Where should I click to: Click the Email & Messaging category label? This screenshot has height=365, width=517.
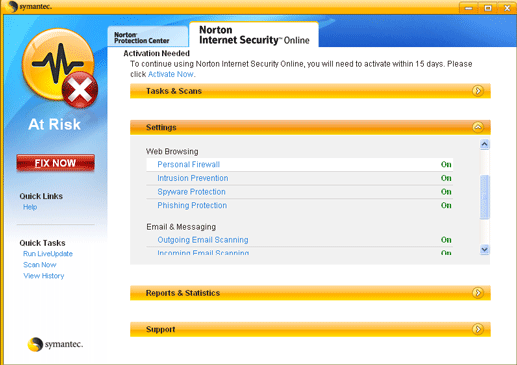[x=181, y=227]
